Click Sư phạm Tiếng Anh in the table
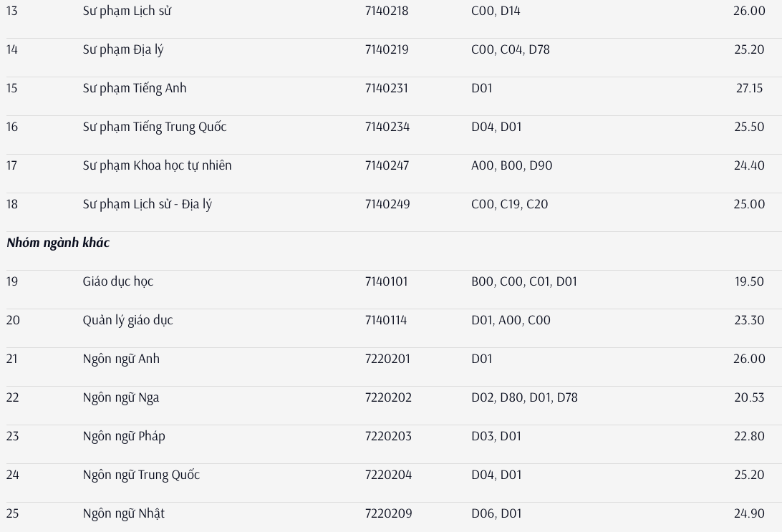The height and width of the screenshot is (532, 782). coord(134,88)
